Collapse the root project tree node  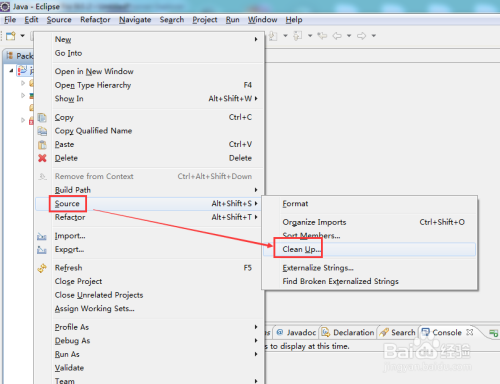click(x=11, y=70)
